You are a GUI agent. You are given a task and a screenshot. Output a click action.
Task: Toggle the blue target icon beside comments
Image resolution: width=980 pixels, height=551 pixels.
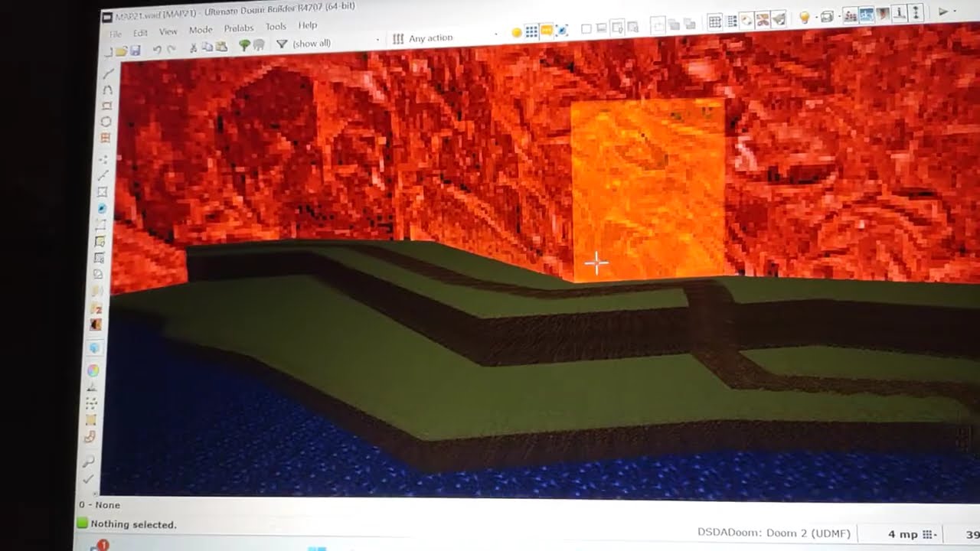(x=562, y=30)
